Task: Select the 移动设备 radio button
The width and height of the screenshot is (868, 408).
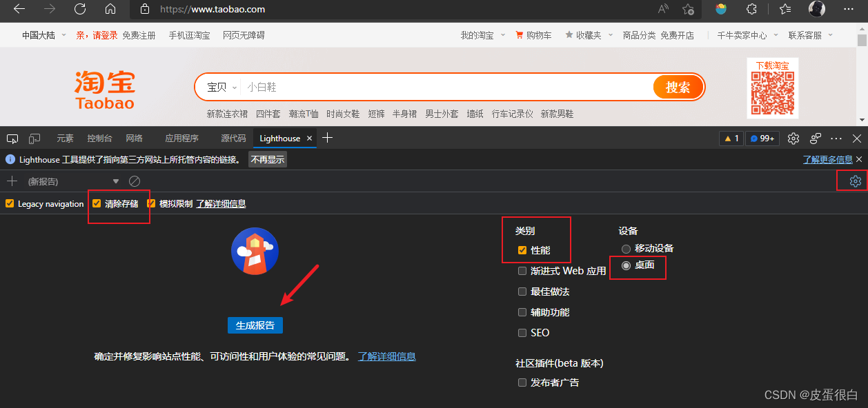Action: click(626, 248)
